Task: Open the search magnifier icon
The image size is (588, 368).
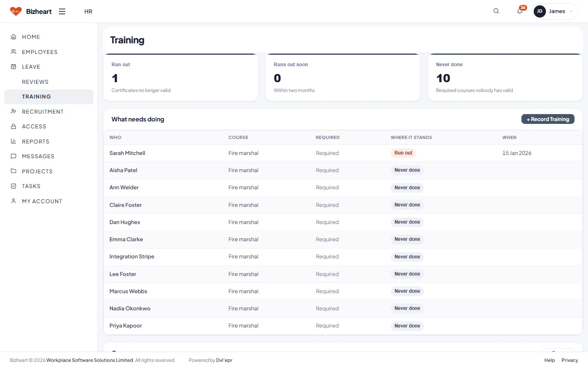Action: 496,11
